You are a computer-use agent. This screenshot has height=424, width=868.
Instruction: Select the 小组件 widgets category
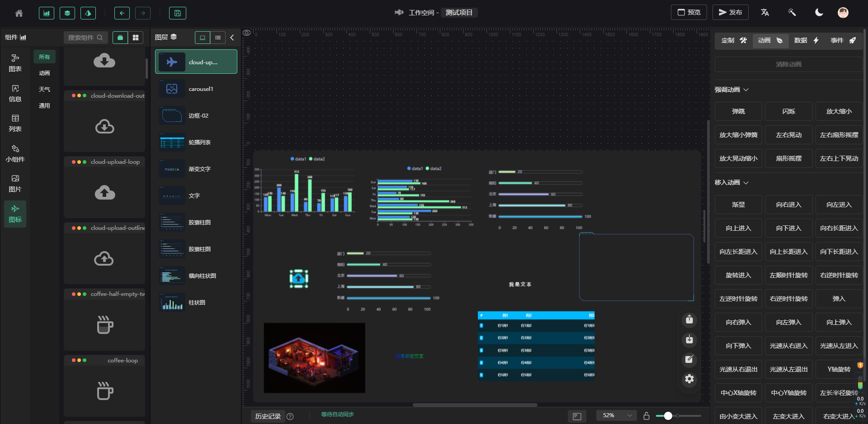[x=15, y=153]
